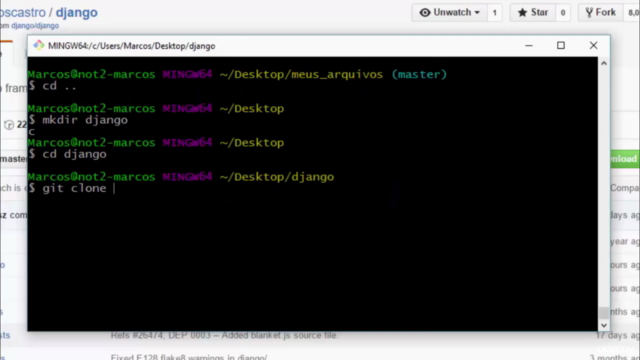Image resolution: width=640 pixels, height=360 pixels.
Task: Fork the django repository
Action: click(600, 13)
